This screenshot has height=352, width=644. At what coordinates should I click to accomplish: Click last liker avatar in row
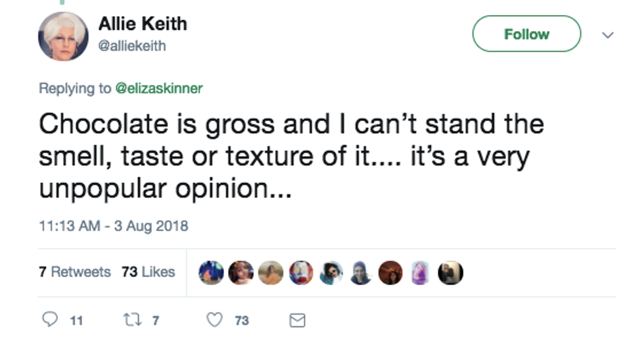(x=451, y=272)
